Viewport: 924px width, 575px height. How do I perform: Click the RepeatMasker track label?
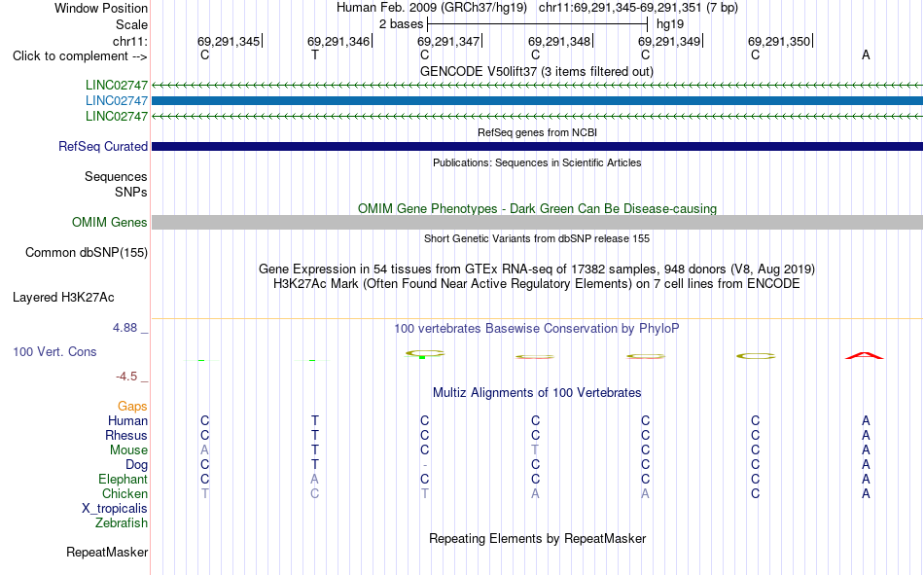click(x=107, y=552)
